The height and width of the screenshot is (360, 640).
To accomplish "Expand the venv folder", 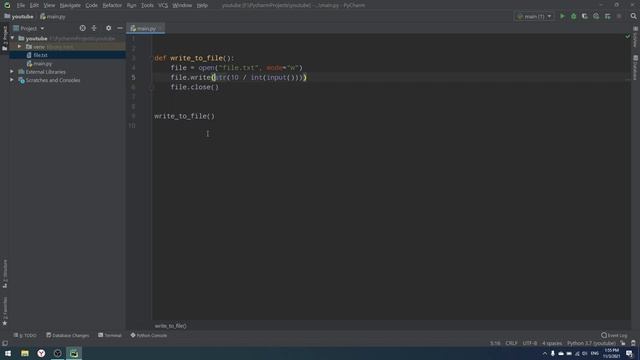I will point(20,47).
